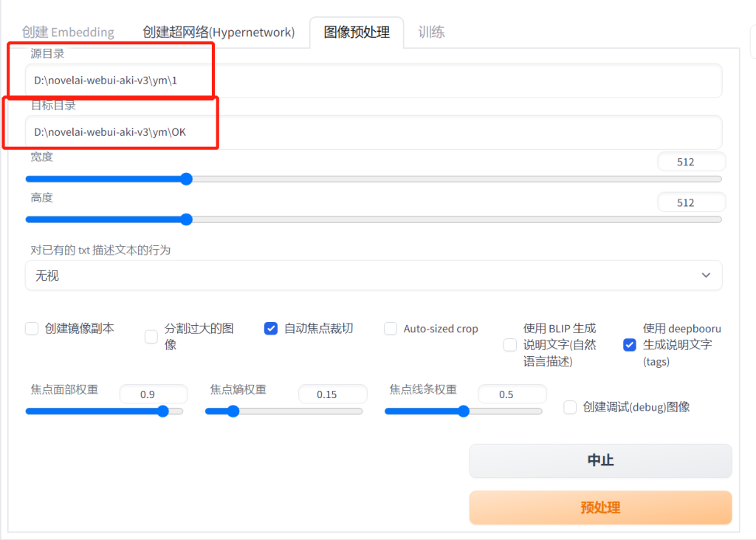Viewport: 756px width, 540px height.
Task: Open the 对已有的 txt 描述文本的行为 dropdown
Action: 373,276
